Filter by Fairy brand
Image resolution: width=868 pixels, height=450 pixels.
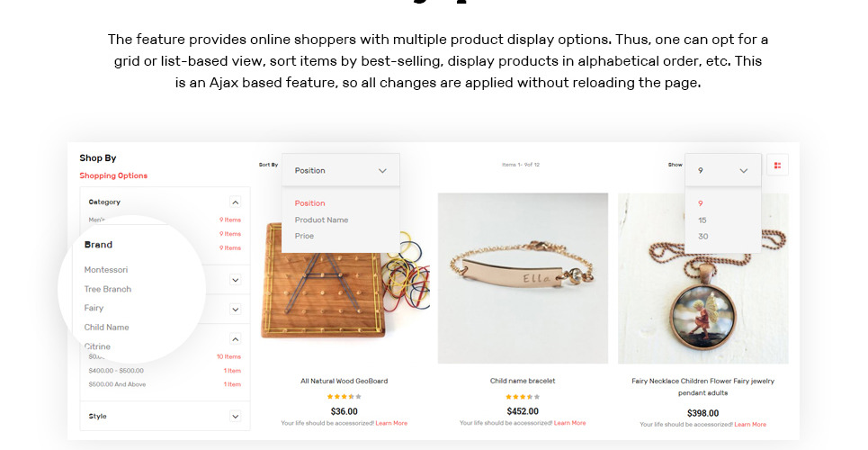coord(94,308)
